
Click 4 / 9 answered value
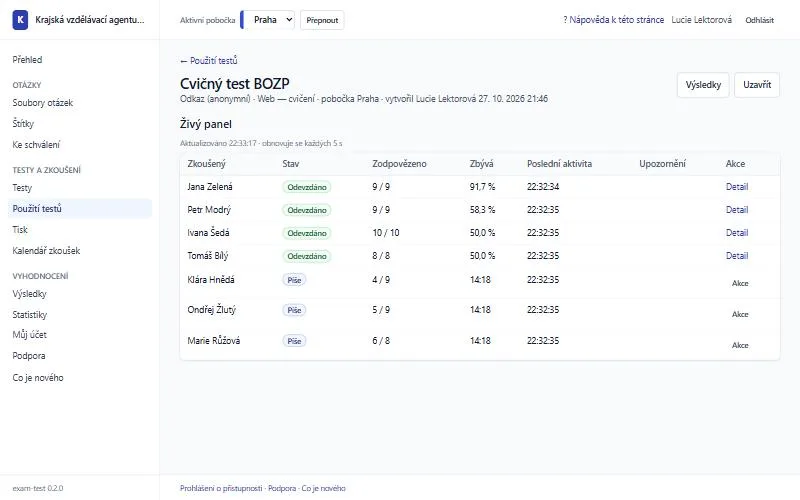[x=381, y=280]
